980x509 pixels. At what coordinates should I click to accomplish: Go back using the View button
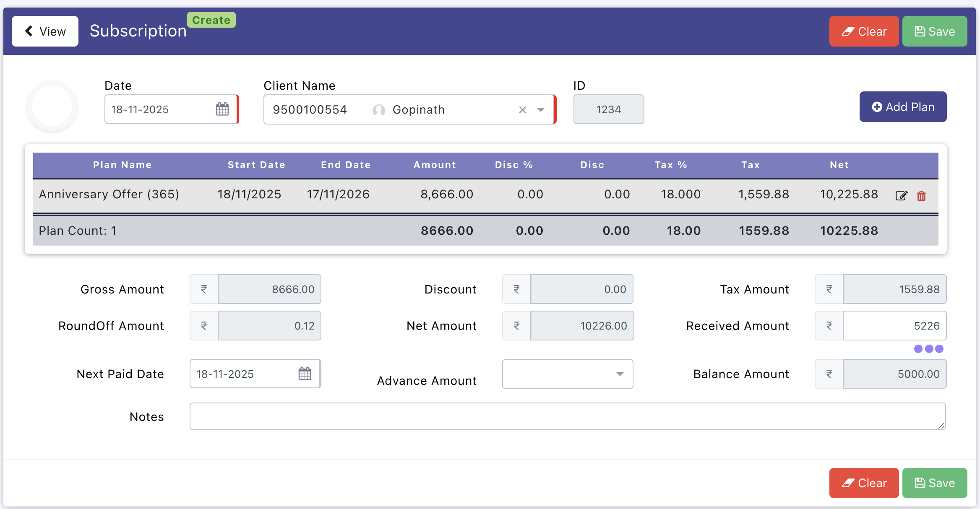tap(45, 31)
